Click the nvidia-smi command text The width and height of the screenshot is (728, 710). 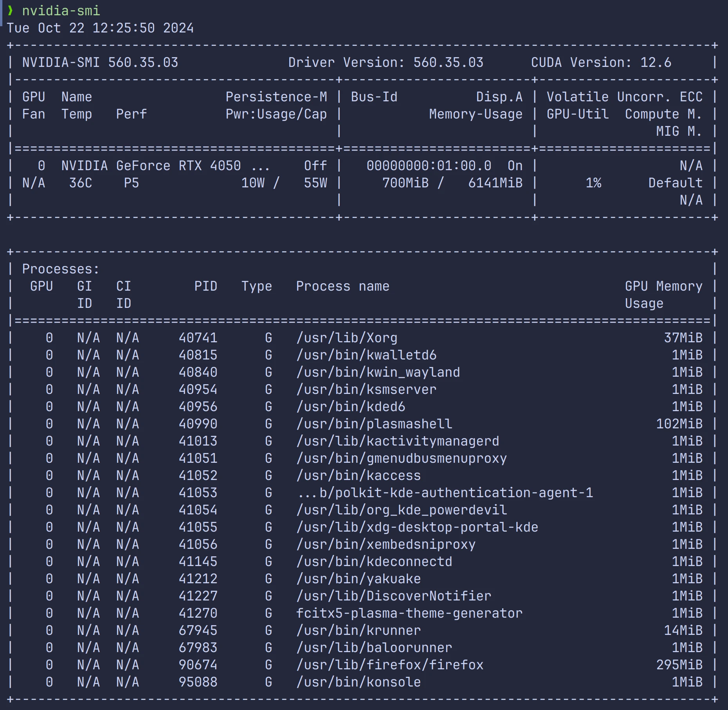[61, 11]
